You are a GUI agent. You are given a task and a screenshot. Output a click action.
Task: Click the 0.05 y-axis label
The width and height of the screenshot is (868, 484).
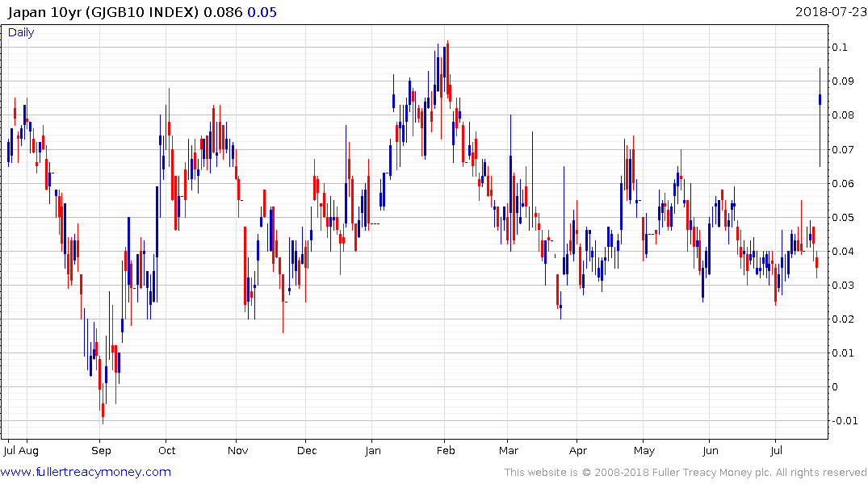point(842,217)
